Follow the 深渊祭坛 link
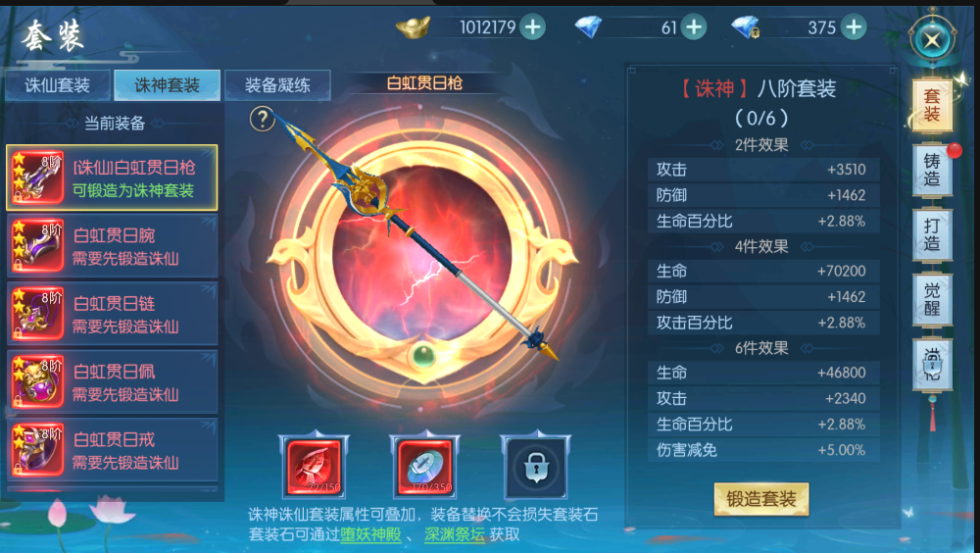 tap(455, 534)
